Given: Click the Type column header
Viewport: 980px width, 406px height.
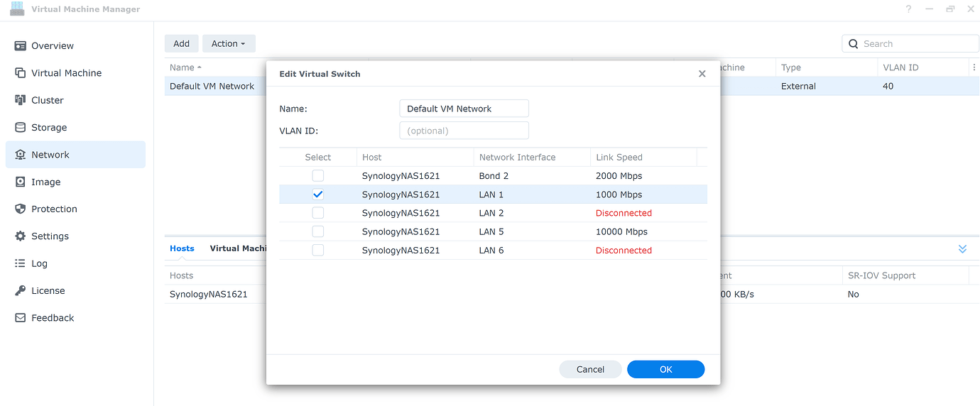Looking at the screenshot, I should click(826, 67).
